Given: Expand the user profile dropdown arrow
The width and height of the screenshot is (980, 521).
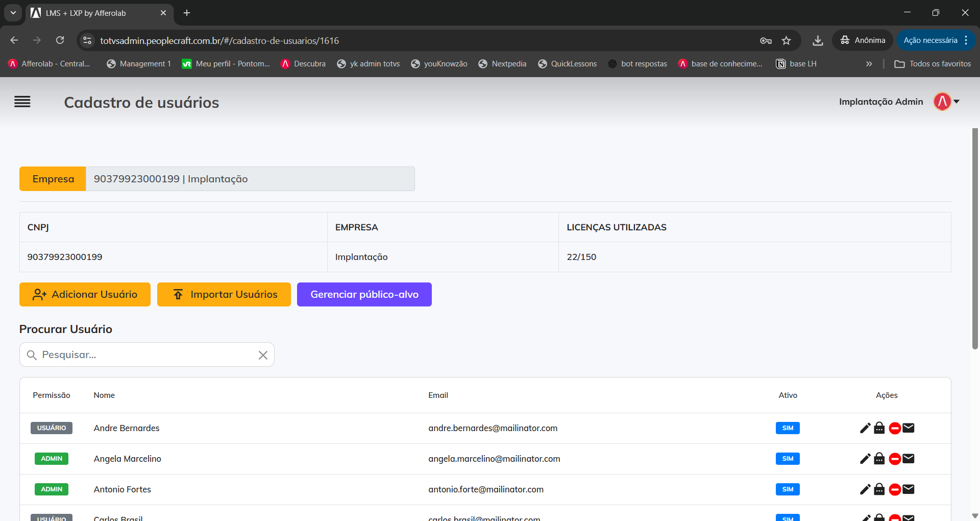Looking at the screenshot, I should click(957, 102).
